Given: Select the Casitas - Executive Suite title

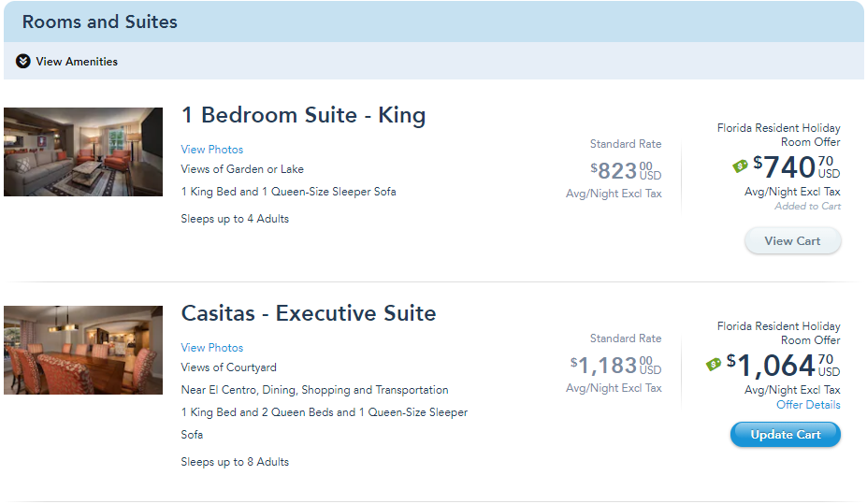Looking at the screenshot, I should tap(309, 313).
